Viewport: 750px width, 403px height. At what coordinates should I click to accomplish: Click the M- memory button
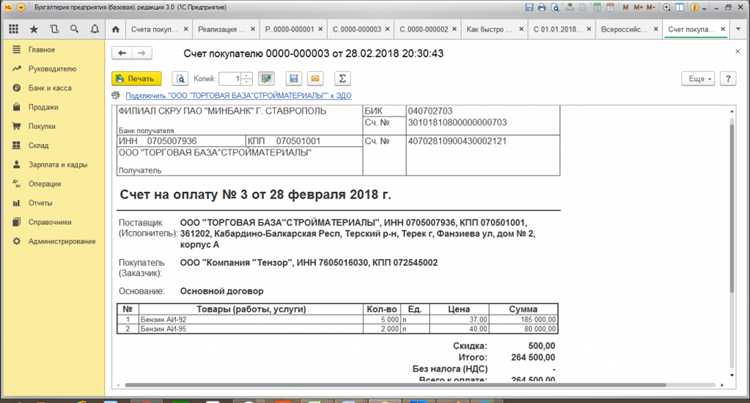tap(651, 7)
